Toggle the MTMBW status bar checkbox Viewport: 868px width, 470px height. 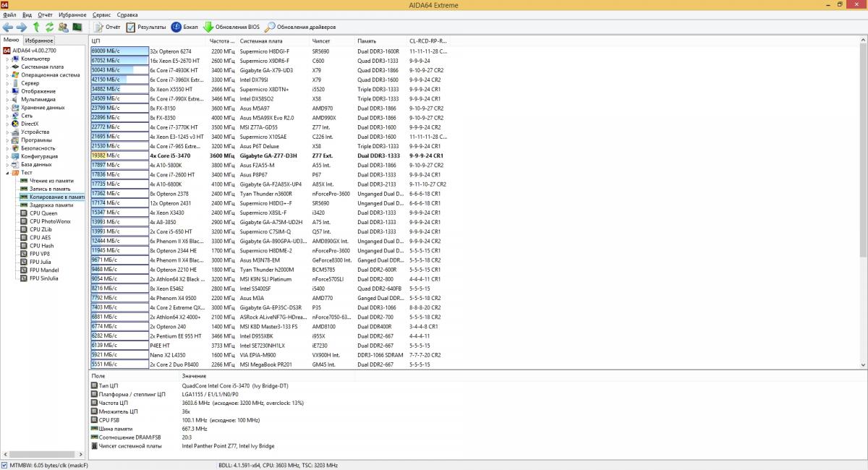tap(5, 465)
